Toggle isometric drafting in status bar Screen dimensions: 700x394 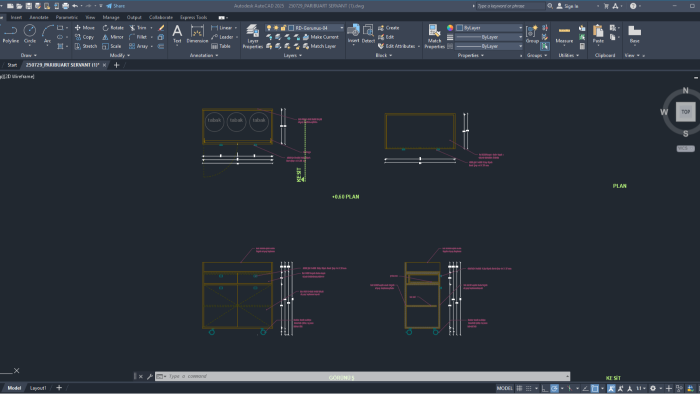pos(570,388)
